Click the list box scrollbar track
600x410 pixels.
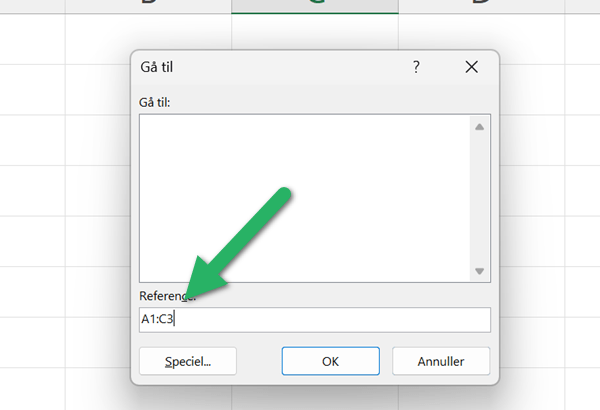(x=479, y=200)
